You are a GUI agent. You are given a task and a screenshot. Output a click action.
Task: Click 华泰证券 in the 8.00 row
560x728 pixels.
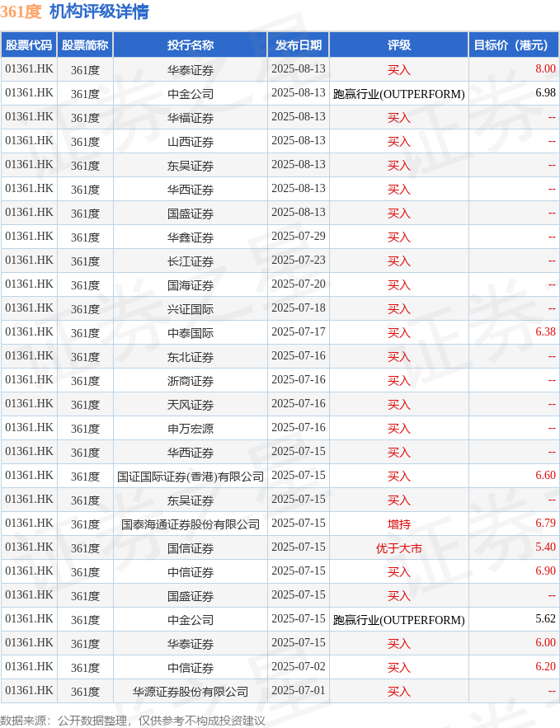point(191,70)
